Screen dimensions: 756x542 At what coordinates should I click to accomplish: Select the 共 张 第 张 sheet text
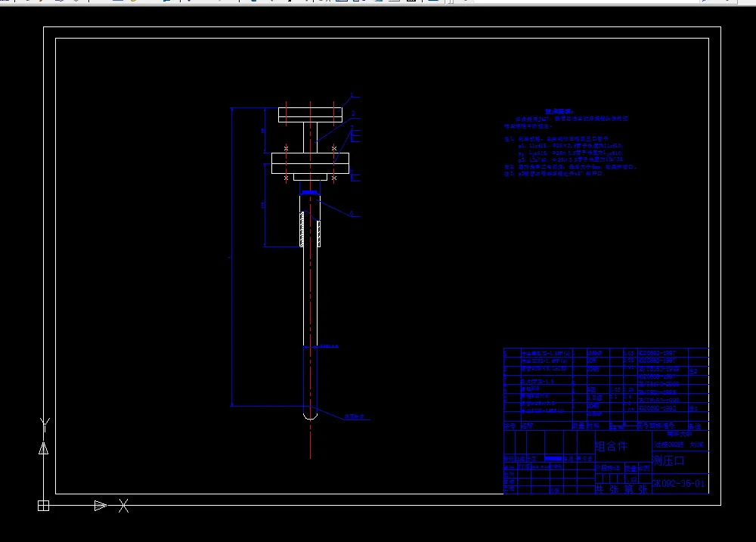point(621,489)
